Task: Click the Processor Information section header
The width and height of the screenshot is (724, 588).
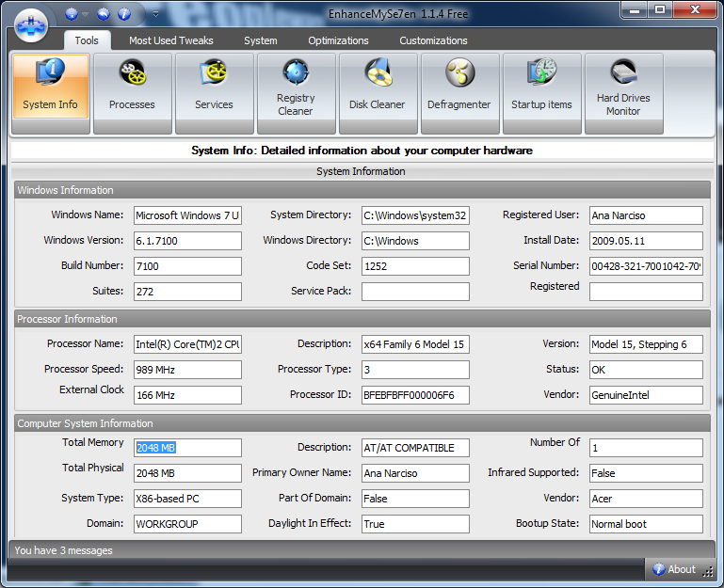Action: point(362,319)
